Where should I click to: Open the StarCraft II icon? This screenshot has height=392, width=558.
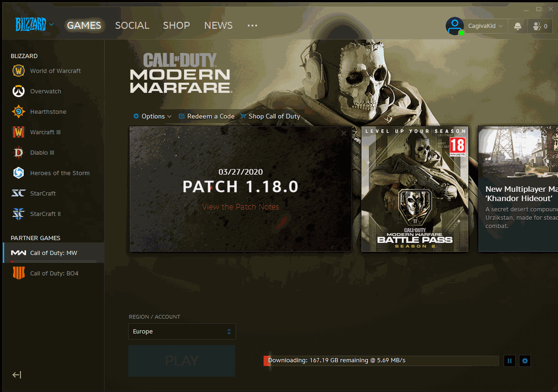pyautogui.click(x=18, y=214)
